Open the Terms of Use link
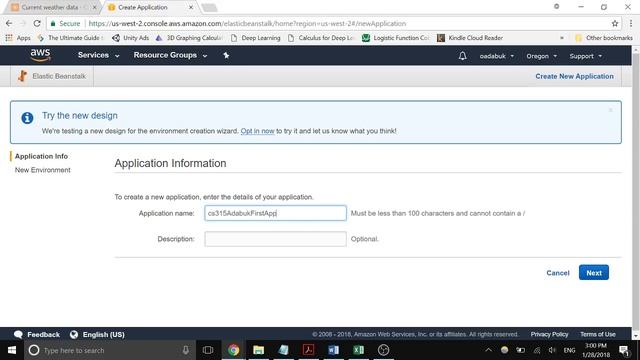This screenshot has height=360, width=640. click(598, 334)
